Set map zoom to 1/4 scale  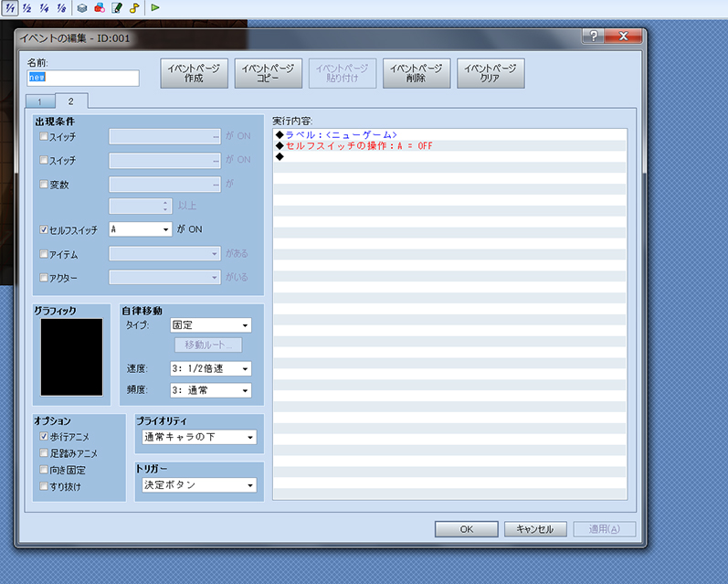pos(44,8)
